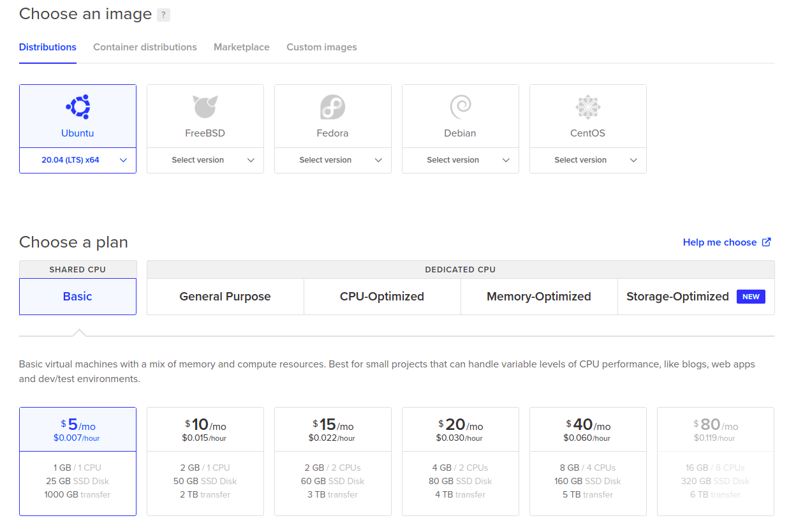Expand the CentOS Select version dropdown

coord(587,160)
